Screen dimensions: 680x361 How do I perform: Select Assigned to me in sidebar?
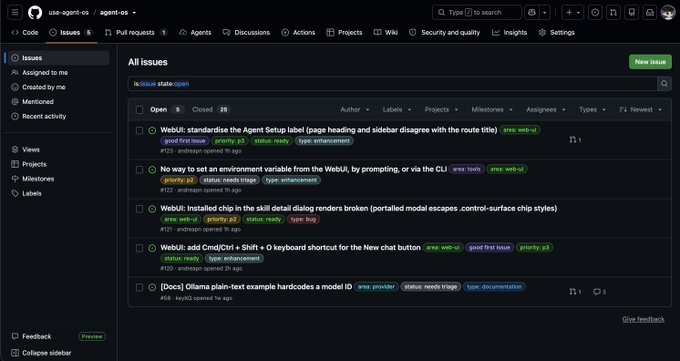58,72
